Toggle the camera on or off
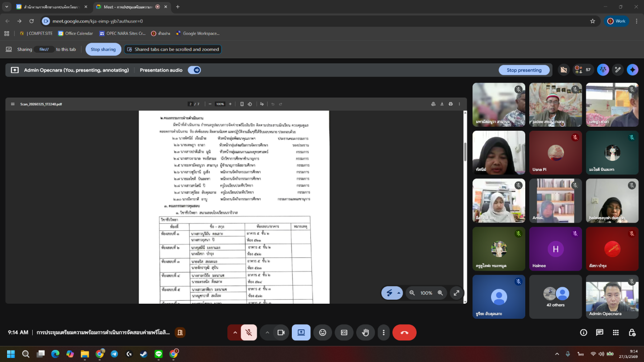The height and width of the screenshot is (362, 644). pos(281,332)
